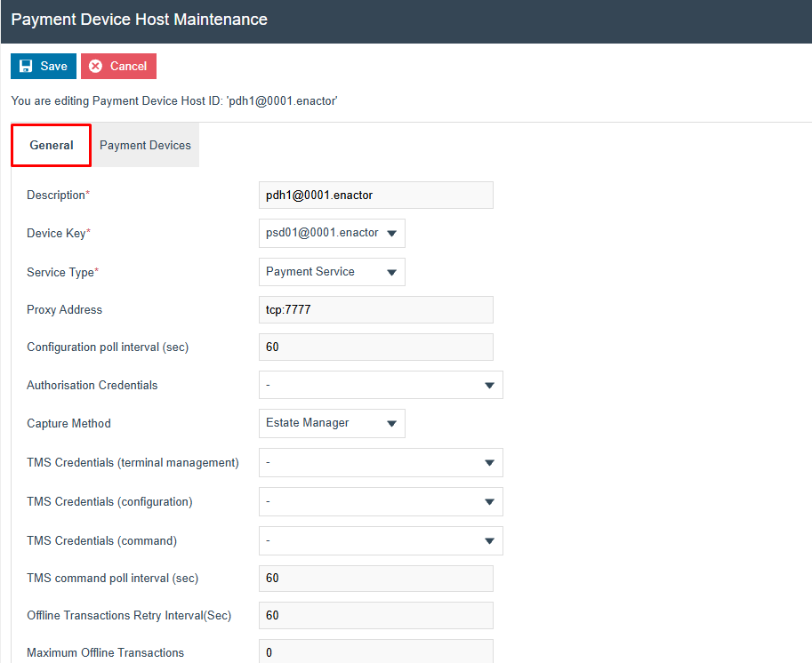Switch to the General tab
The height and width of the screenshot is (663, 812).
tap(52, 146)
